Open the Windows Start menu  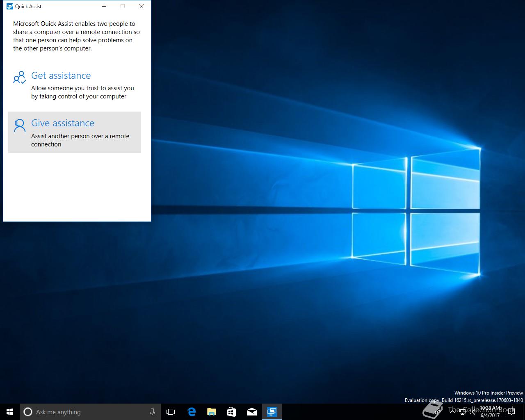10,412
